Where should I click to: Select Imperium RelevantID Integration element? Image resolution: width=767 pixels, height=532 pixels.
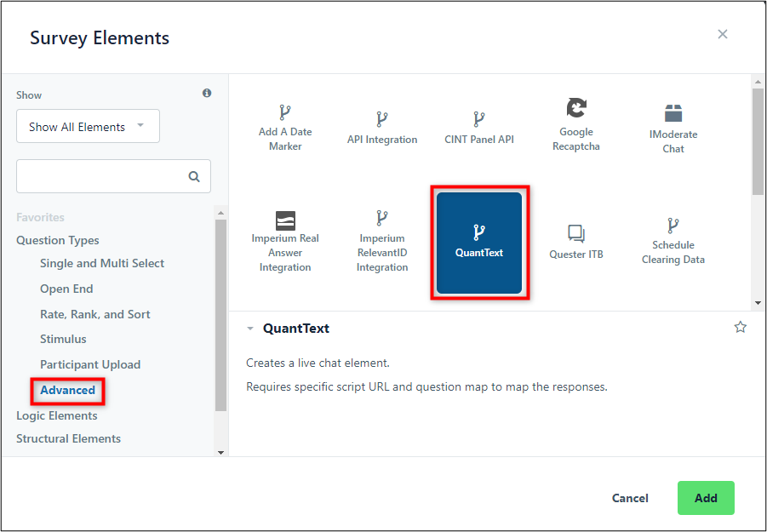(x=382, y=243)
